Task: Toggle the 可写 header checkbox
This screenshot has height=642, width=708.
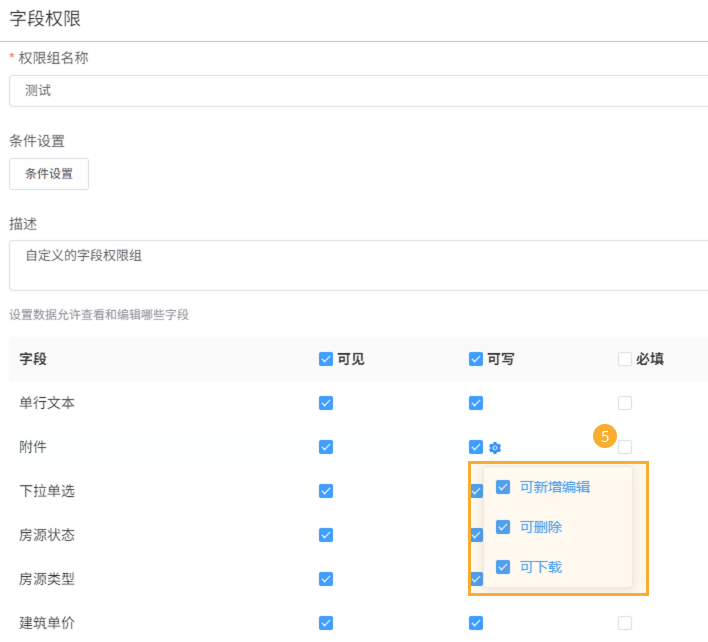Action: (475, 359)
